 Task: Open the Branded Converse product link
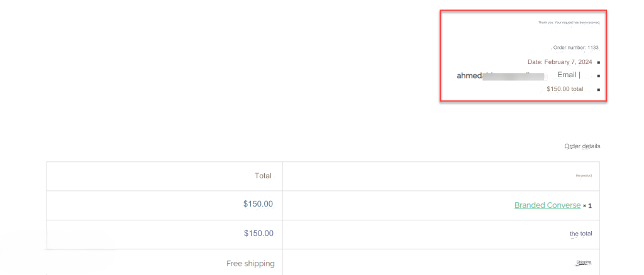click(548, 205)
